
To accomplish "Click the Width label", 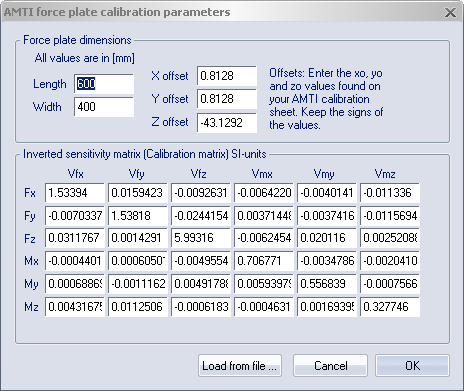I will pos(47,107).
